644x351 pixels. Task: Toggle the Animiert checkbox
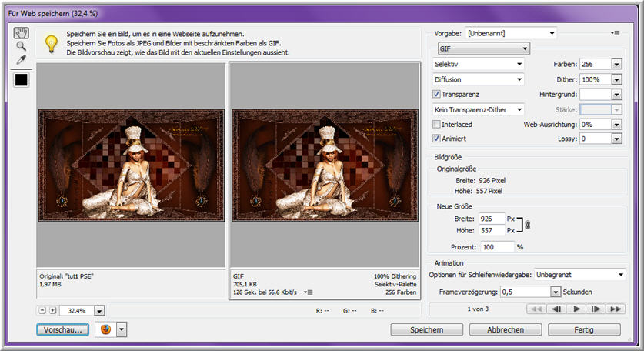pyautogui.click(x=436, y=139)
